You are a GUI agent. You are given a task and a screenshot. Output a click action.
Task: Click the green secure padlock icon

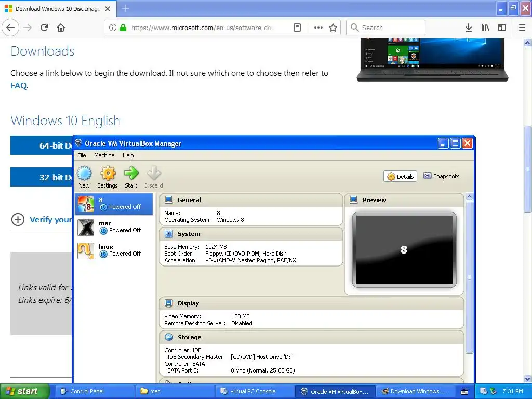(x=123, y=28)
